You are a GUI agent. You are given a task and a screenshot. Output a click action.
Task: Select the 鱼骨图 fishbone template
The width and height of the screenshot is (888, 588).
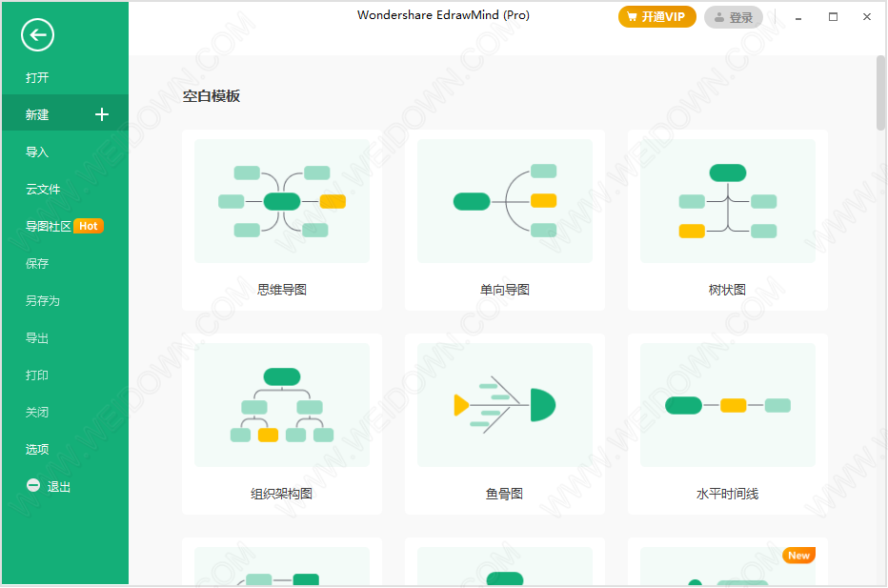(x=504, y=405)
